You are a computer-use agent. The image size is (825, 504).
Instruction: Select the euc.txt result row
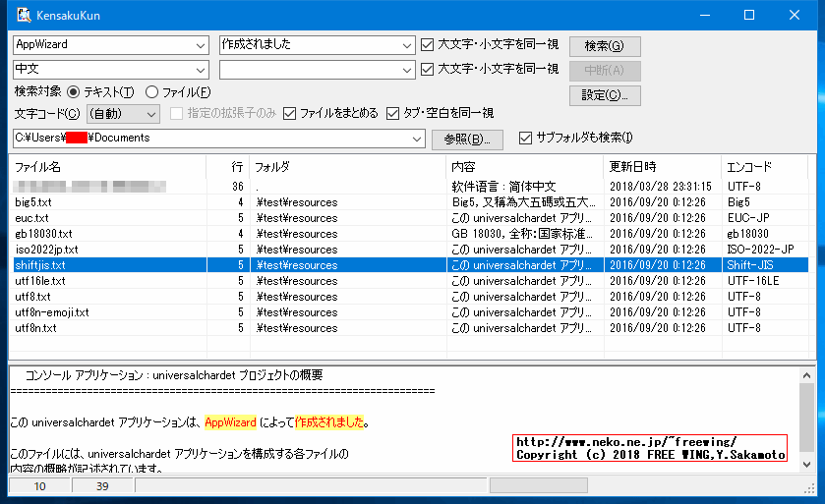[x=410, y=218]
